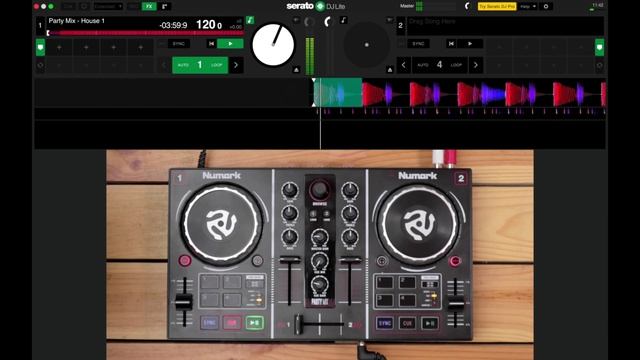640x360 pixels.
Task: Toggle the Auto 4 Loop button on deck 2
Action: 440,65
